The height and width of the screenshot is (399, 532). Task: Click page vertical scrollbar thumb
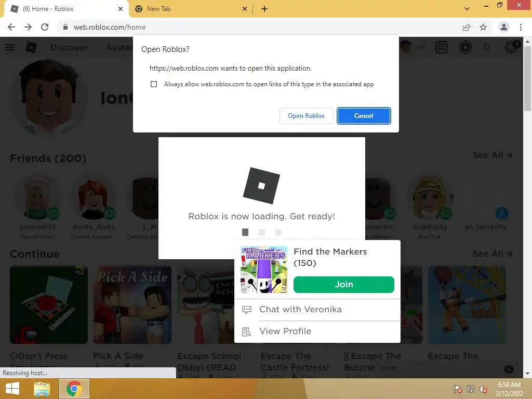527,78
